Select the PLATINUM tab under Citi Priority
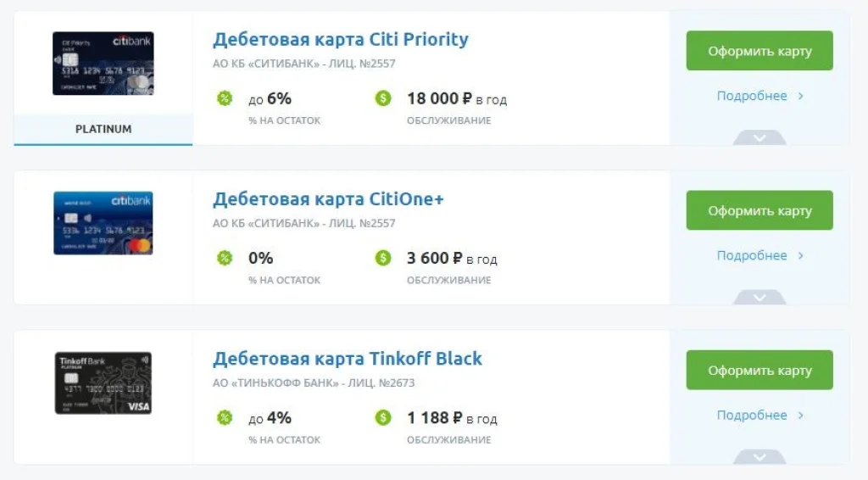 (103, 130)
